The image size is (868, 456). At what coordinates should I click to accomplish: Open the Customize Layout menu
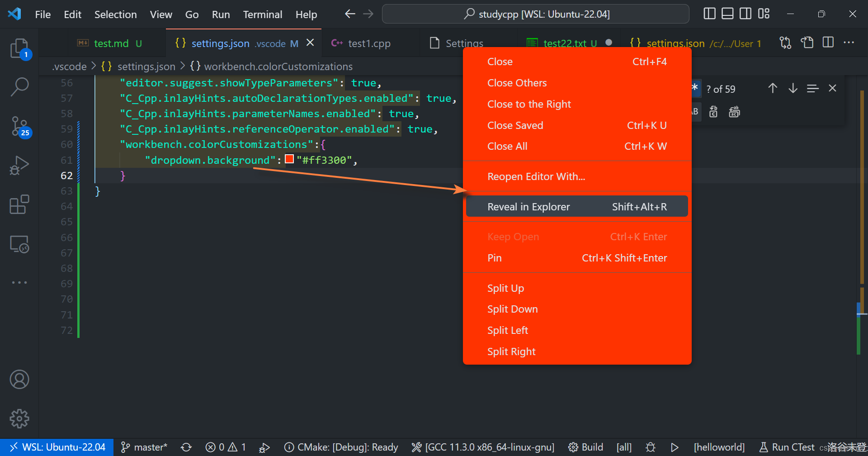[764, 14]
